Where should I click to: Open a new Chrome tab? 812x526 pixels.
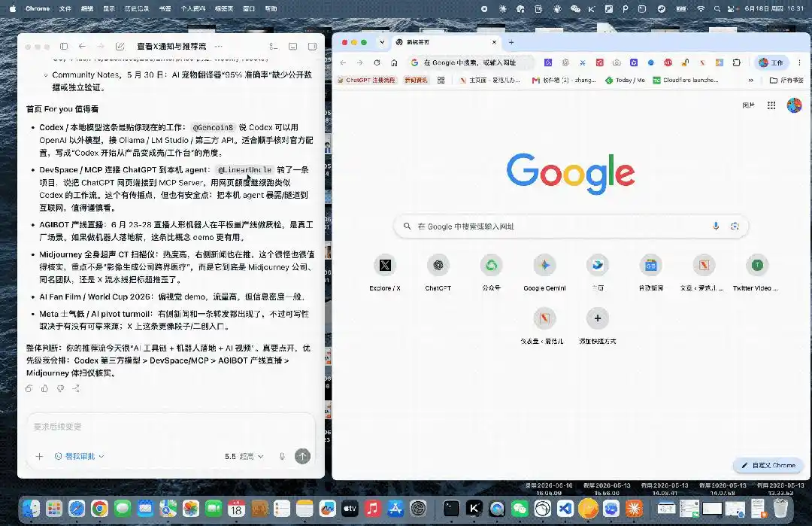[511, 42]
